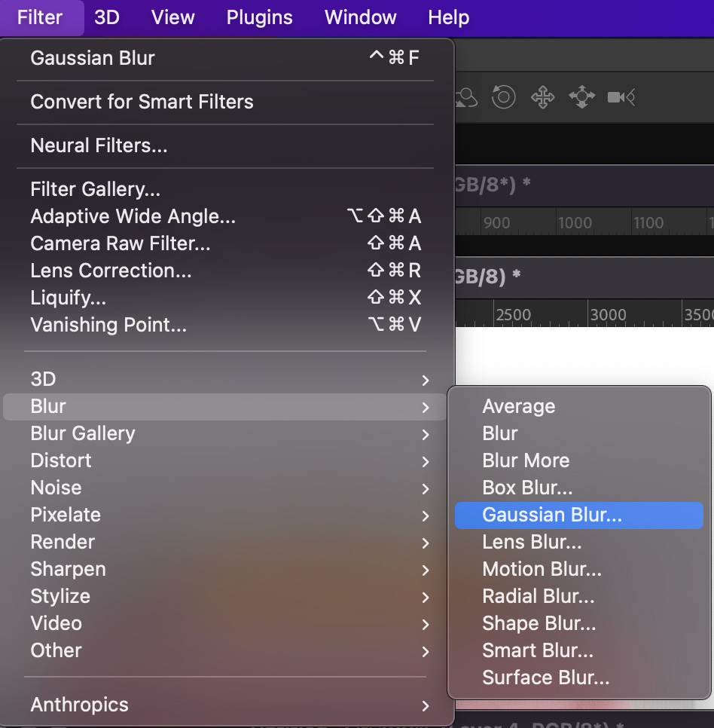Expand the 3D filter submenu
The width and height of the screenshot is (714, 728).
click(225, 379)
